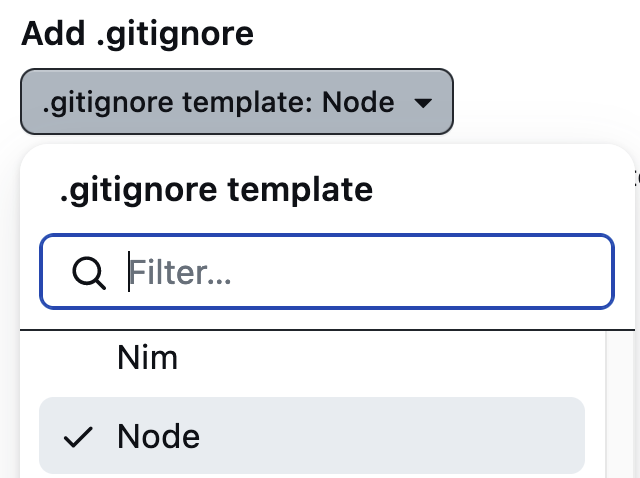Select the Node template option
The width and height of the screenshot is (640, 478).
click(x=312, y=436)
